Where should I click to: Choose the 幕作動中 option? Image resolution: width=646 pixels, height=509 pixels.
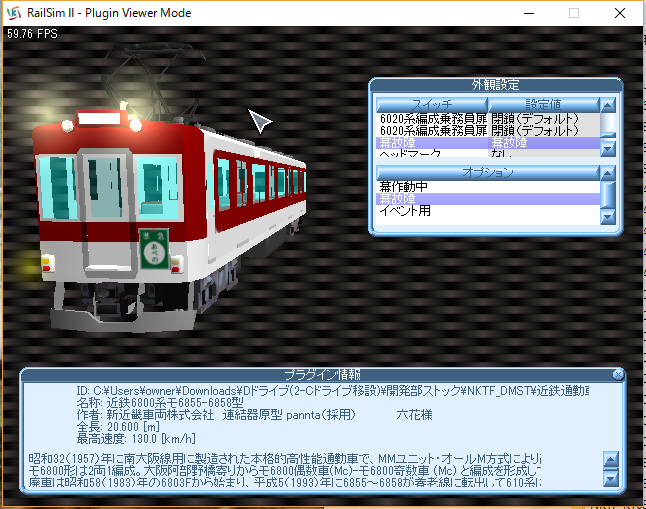point(488,187)
